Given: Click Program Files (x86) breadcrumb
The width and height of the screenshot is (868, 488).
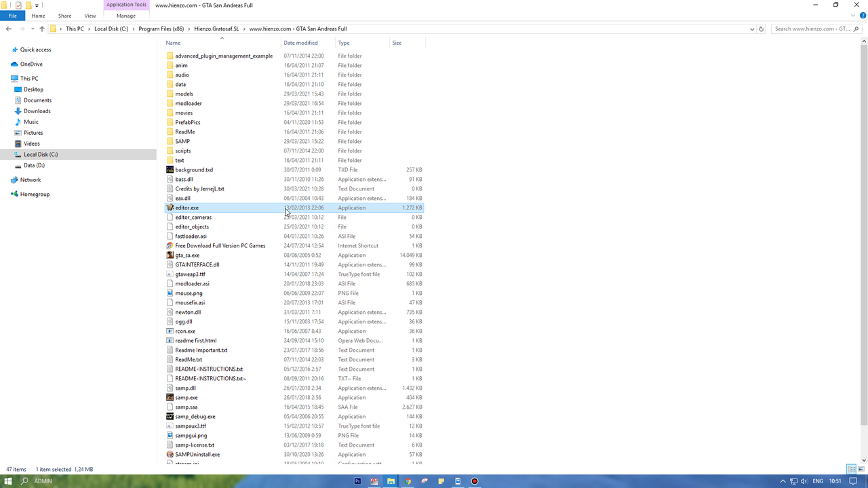Looking at the screenshot, I should (161, 29).
